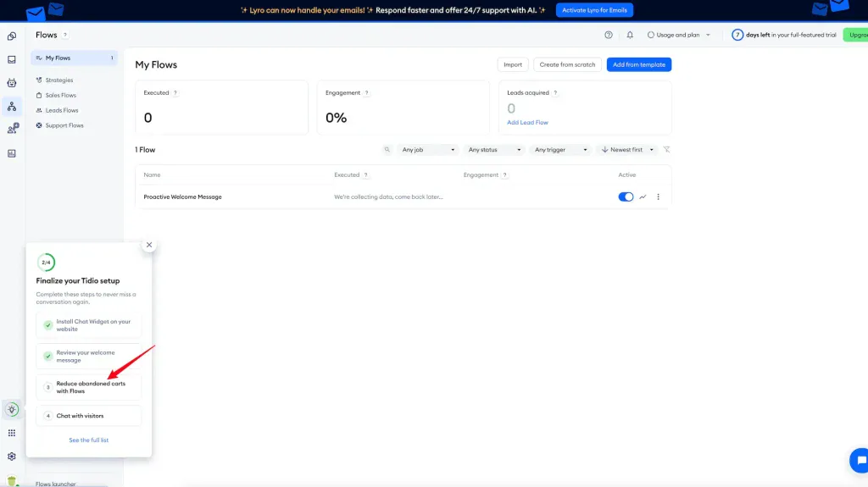Click the Engagement column help icon
Screen dimensions: 868x487
504,174
